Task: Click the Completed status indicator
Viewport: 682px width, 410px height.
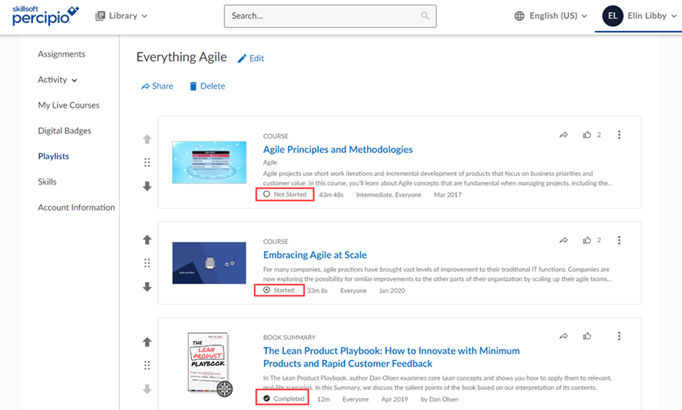Action: pos(282,398)
